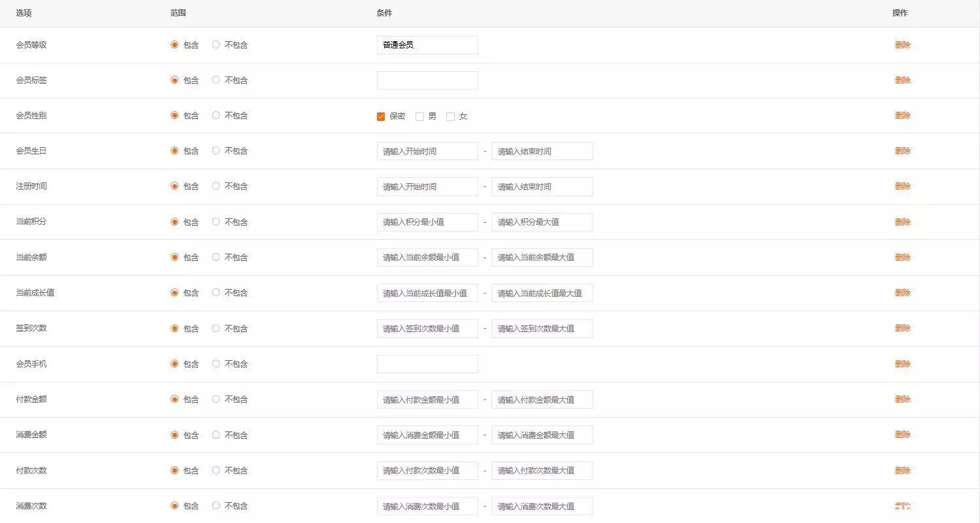Click the 当前余额最大值 input field

[x=542, y=257]
